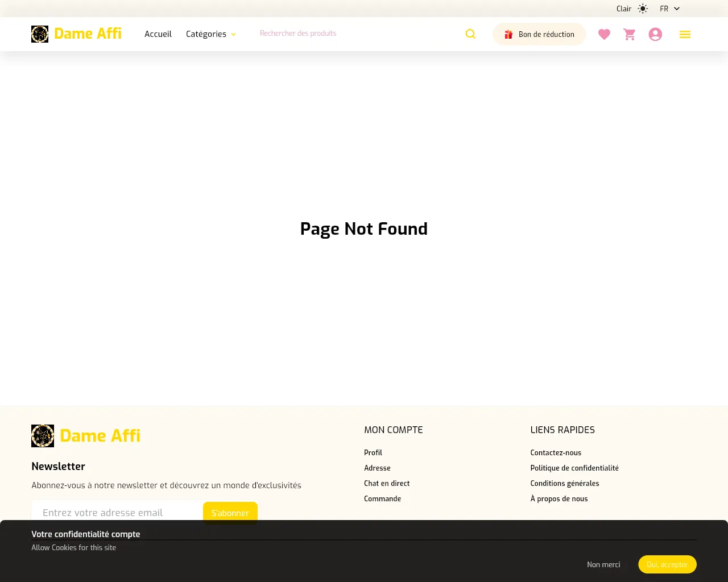This screenshot has height=582, width=728.
Task: Open the wishlist heart icon
Action: pyautogui.click(x=604, y=34)
